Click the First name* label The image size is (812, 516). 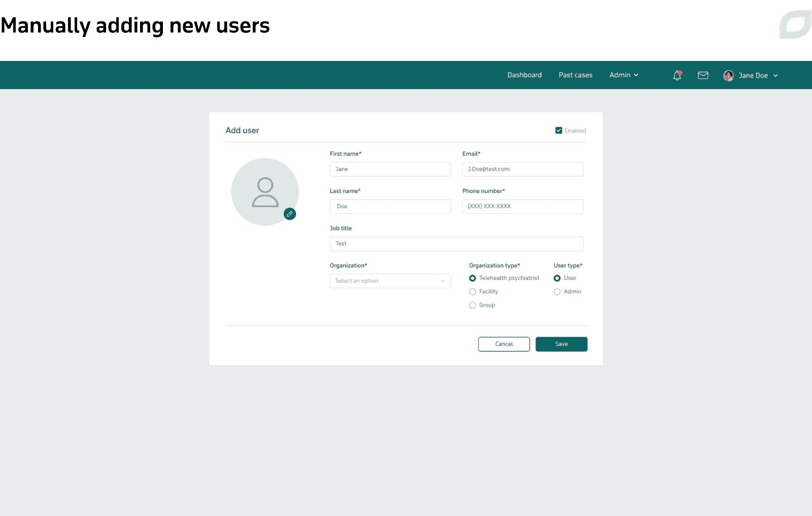pyautogui.click(x=346, y=154)
